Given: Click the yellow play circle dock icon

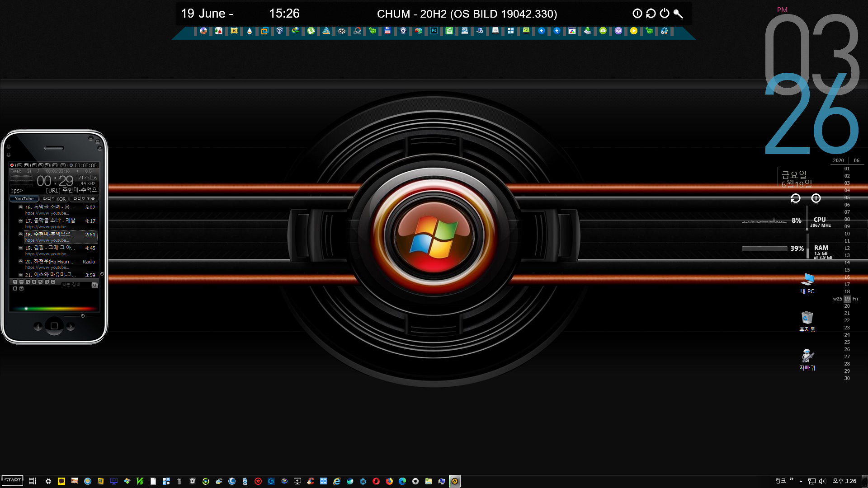Looking at the screenshot, I should tap(633, 31).
